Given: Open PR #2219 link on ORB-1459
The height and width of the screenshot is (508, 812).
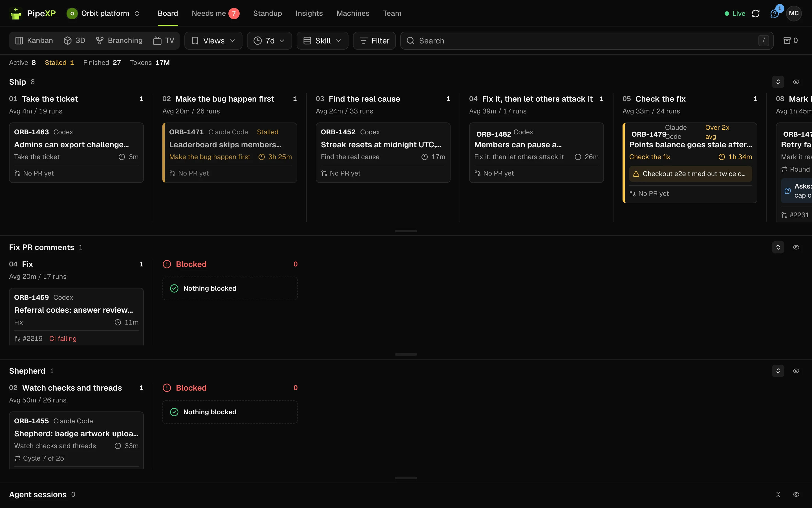Looking at the screenshot, I should click(x=28, y=339).
